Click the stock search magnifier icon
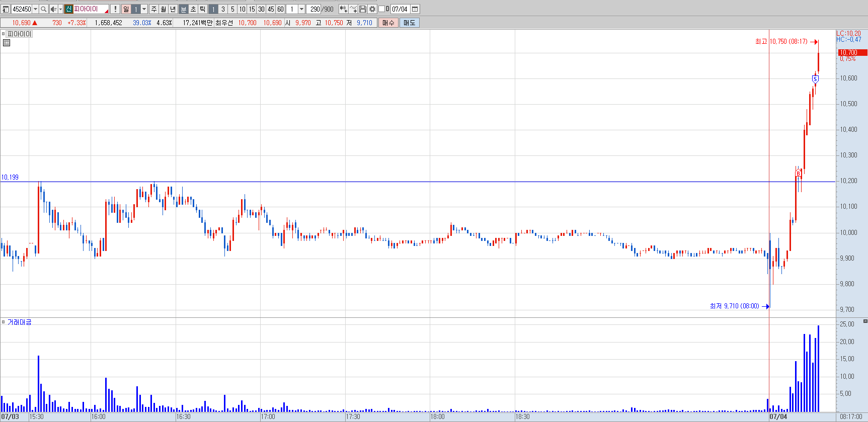This screenshot has width=868, height=422. coord(43,9)
